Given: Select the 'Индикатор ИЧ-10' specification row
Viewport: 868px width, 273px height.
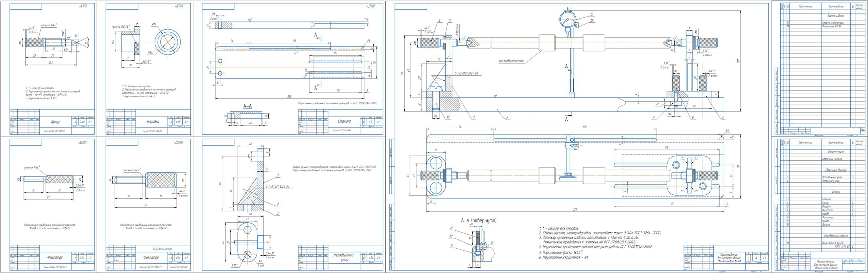Looking at the screenshot, I should click(823, 26).
